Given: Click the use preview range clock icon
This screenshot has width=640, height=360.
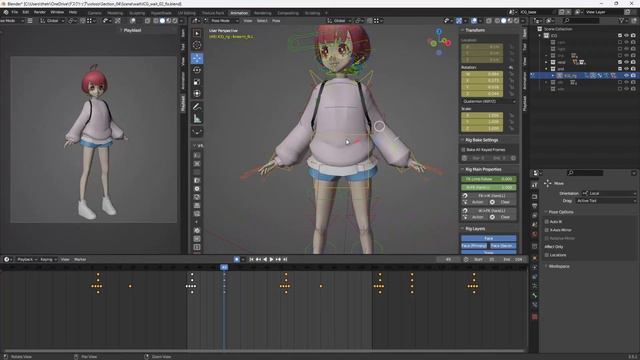Looking at the screenshot, I should (466, 260).
